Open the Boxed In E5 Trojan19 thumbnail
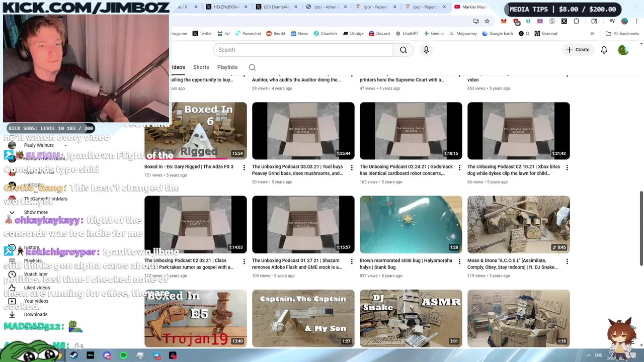 (196, 318)
